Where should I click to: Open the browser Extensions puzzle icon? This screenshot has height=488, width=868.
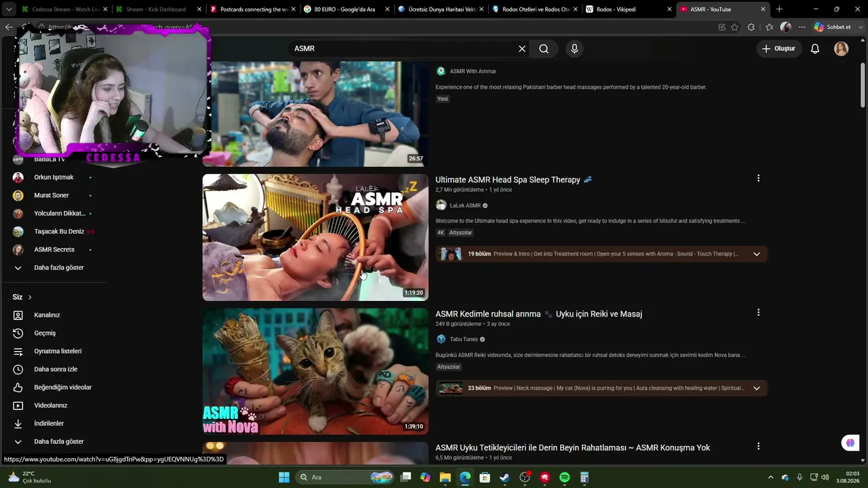[751, 27]
